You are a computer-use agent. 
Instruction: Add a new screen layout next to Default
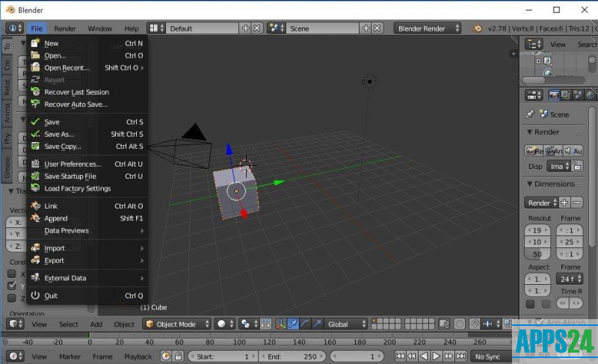pos(246,28)
